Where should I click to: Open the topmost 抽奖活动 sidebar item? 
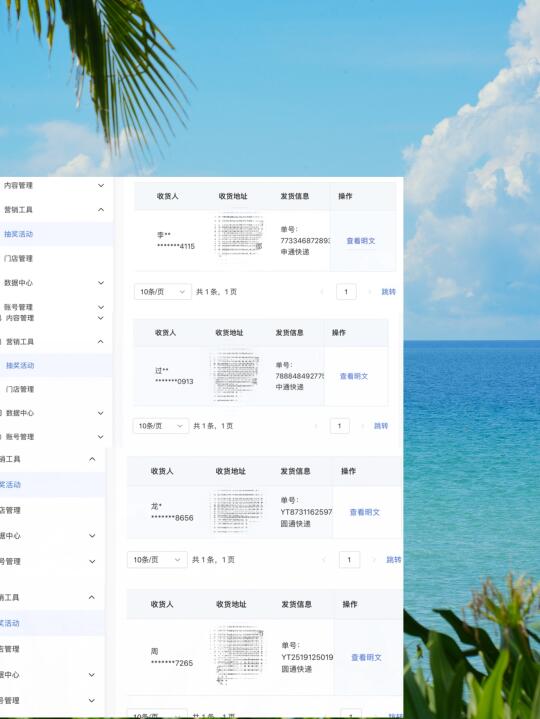click(18, 234)
